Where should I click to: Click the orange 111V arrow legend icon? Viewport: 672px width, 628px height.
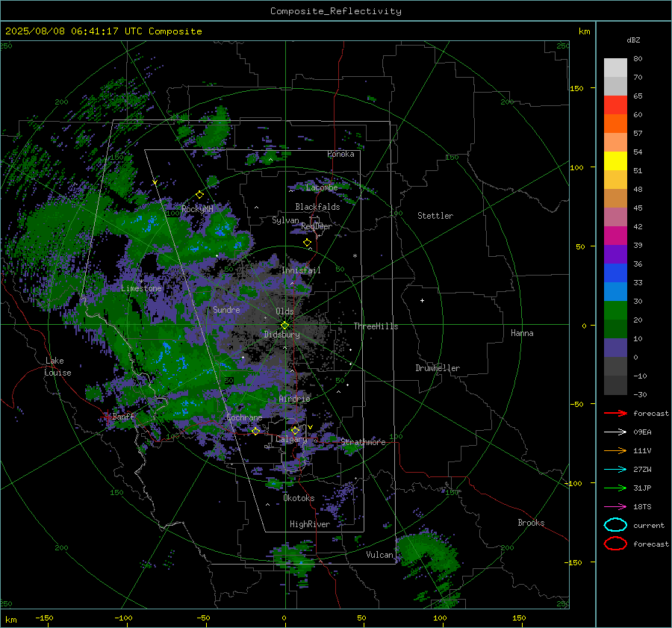click(x=615, y=450)
